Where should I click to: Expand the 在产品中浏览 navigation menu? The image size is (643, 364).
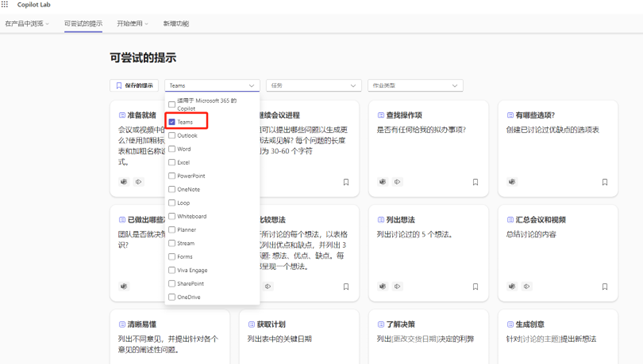tap(27, 24)
